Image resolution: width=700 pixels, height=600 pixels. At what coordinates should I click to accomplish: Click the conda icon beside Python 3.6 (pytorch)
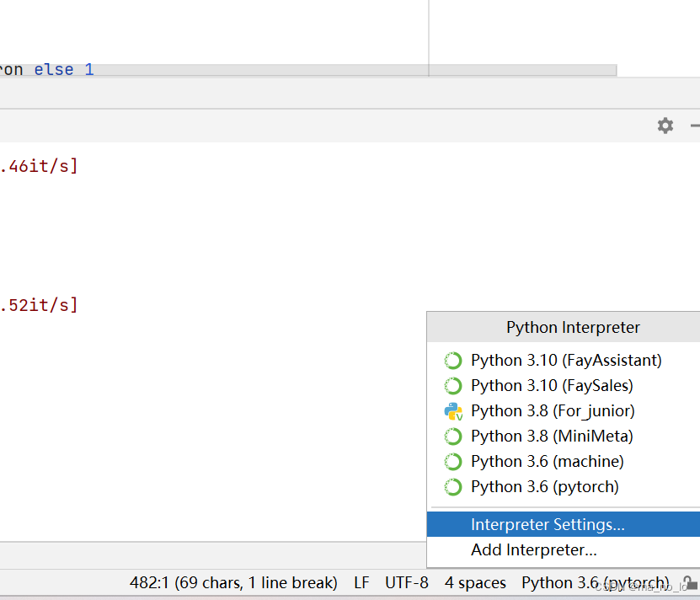[x=453, y=486]
